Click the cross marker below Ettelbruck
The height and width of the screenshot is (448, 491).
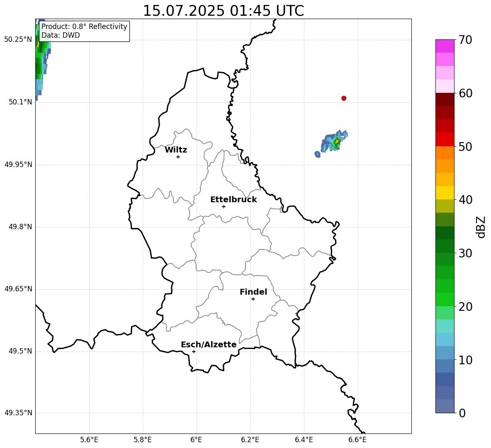click(224, 206)
